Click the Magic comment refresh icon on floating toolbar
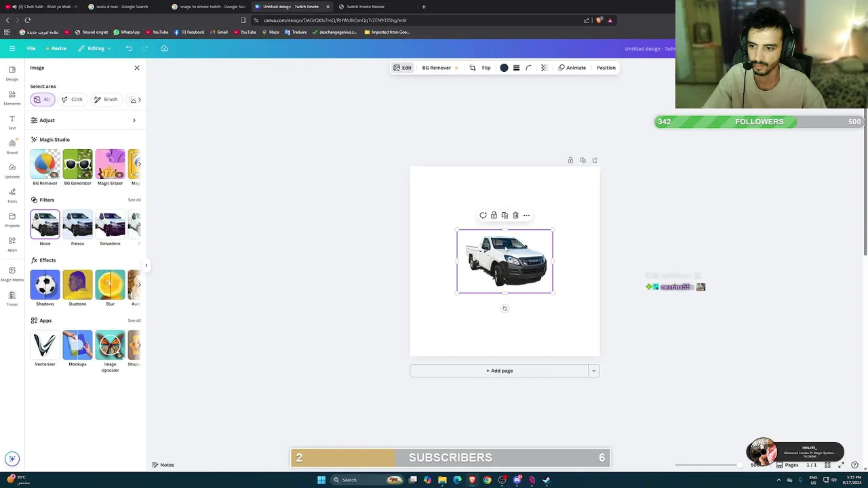Screen dimensions: 868x488 [x=483, y=216]
